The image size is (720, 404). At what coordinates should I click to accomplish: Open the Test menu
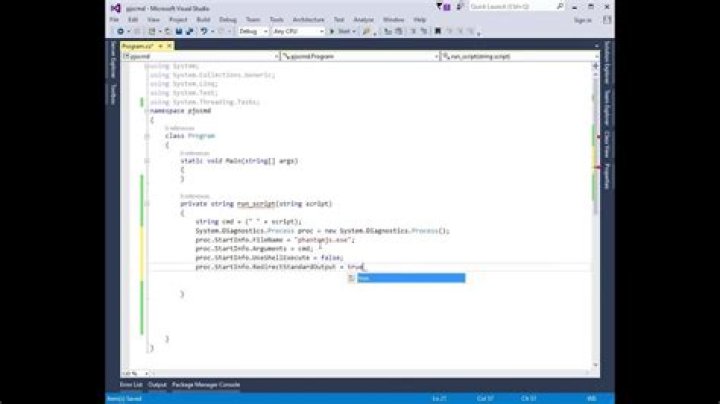point(339,20)
